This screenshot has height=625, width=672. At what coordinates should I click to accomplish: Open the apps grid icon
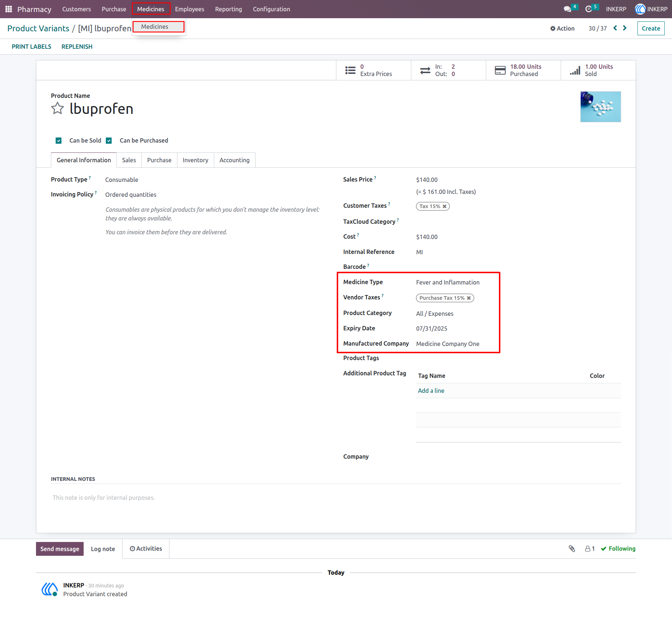coord(9,9)
